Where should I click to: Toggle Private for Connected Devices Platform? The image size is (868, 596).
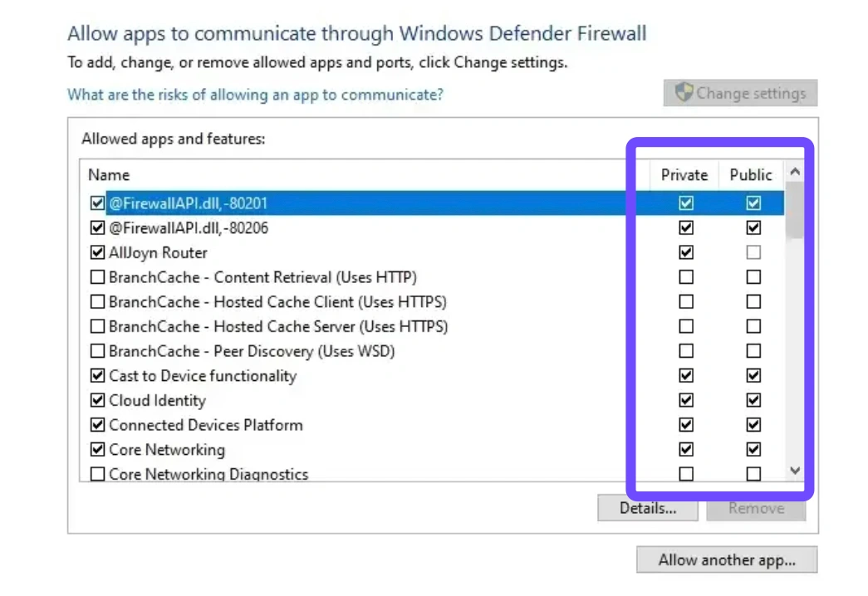(x=686, y=425)
